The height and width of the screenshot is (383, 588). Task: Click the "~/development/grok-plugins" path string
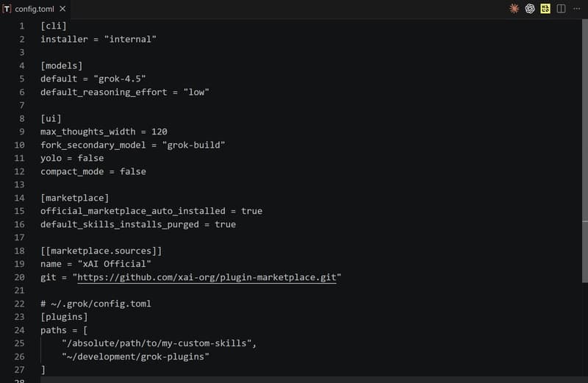(x=135, y=357)
